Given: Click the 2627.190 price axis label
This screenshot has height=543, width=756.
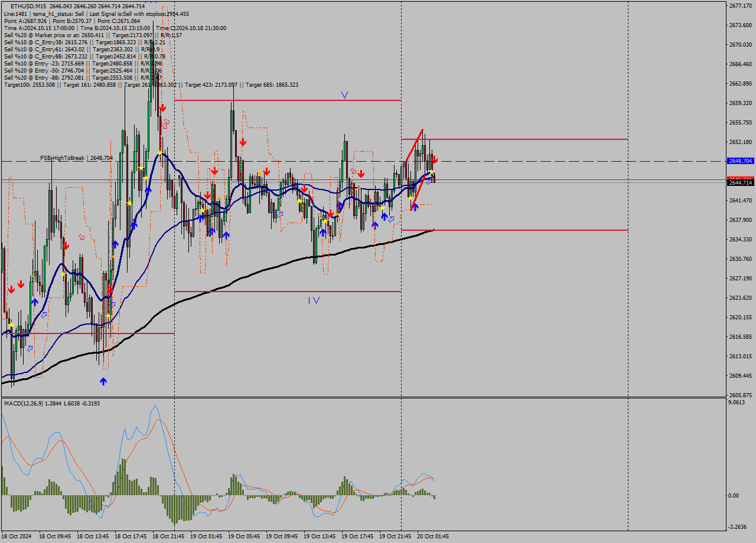Looking at the screenshot, I should click(x=740, y=279).
